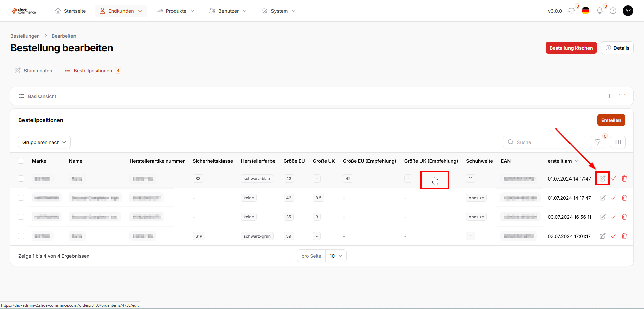Click the EAN column header
The width and height of the screenshot is (644, 309).
tap(506, 161)
